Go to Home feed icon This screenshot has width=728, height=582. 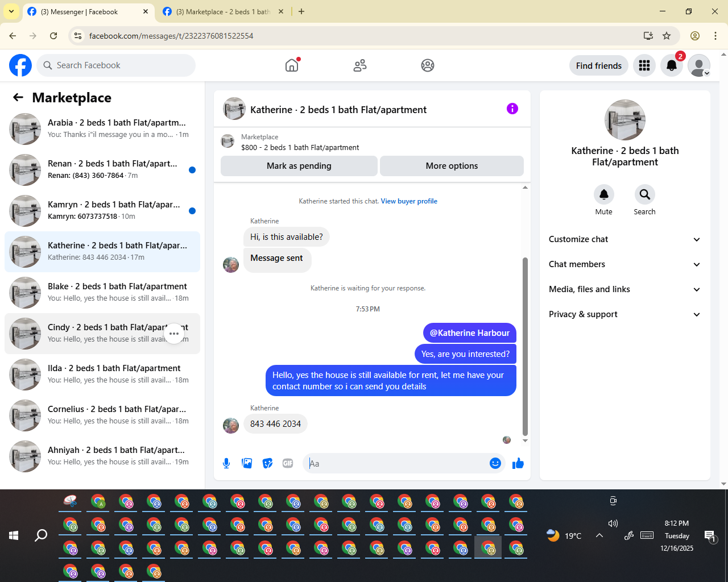(292, 65)
